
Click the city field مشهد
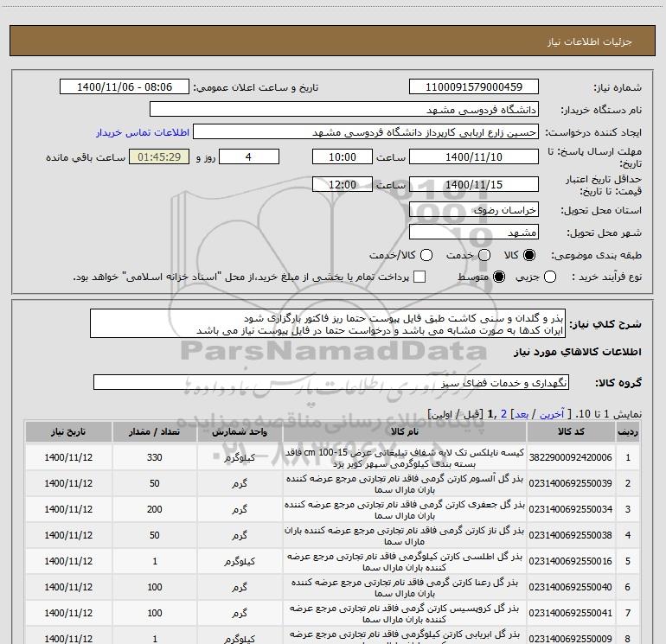pyautogui.click(x=474, y=232)
